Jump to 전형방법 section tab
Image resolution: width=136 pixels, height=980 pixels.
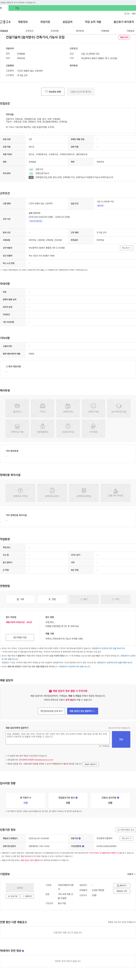105,31
